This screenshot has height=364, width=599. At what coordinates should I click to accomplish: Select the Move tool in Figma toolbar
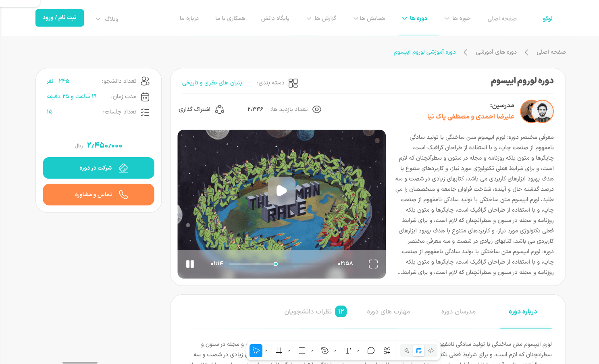(256, 351)
